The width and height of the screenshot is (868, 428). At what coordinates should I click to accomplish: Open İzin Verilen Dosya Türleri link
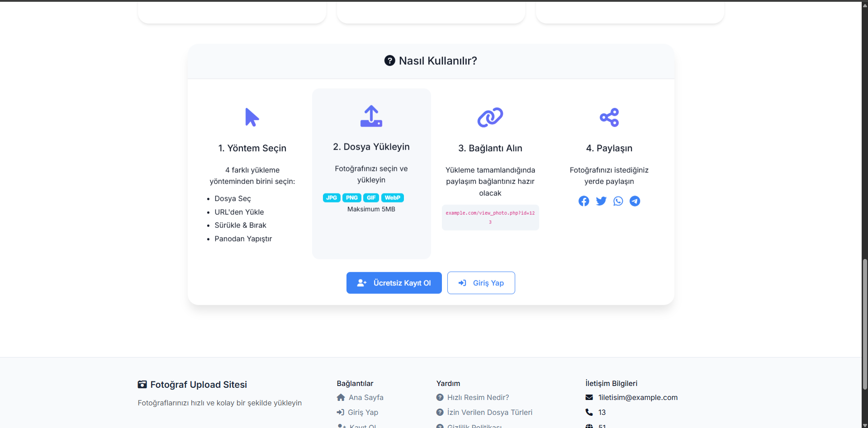489,412
